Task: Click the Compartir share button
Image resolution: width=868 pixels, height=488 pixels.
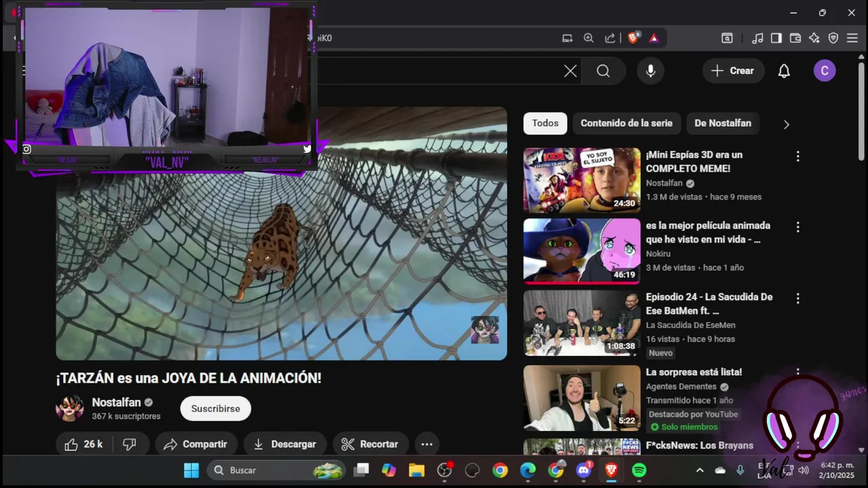Action: (x=195, y=444)
